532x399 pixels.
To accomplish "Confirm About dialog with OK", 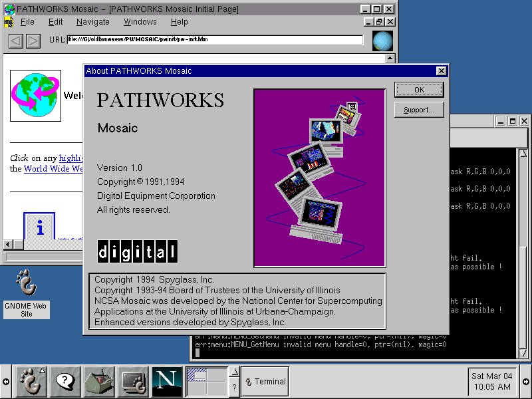I will tap(419, 90).
